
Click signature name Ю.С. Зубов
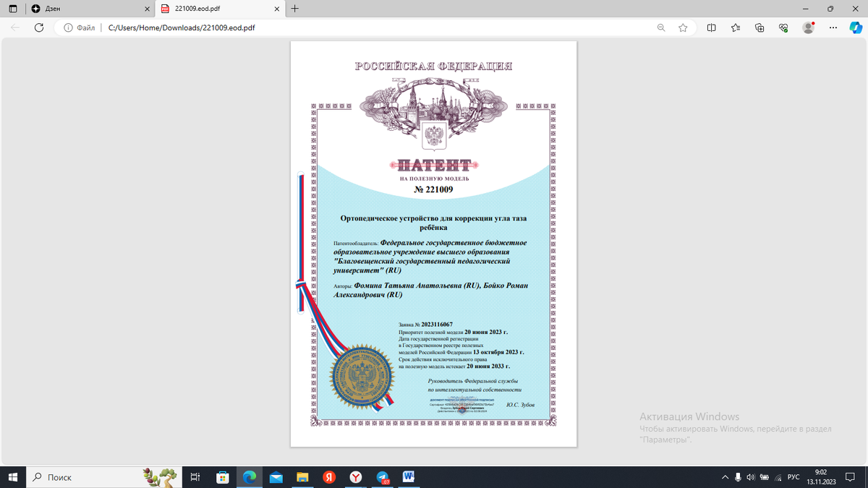[520, 405]
